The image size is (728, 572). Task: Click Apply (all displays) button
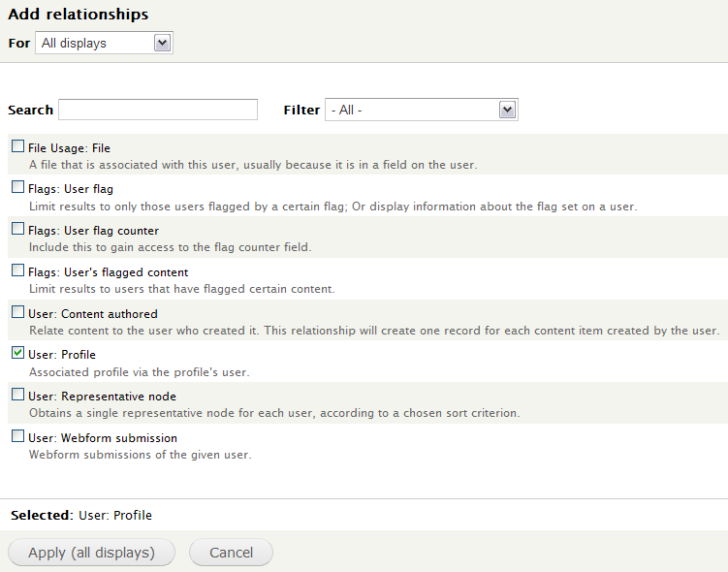click(91, 553)
